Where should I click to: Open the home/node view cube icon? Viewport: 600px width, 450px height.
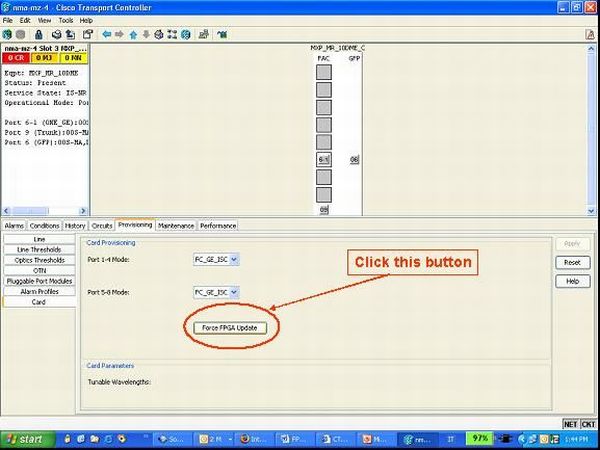click(159, 35)
